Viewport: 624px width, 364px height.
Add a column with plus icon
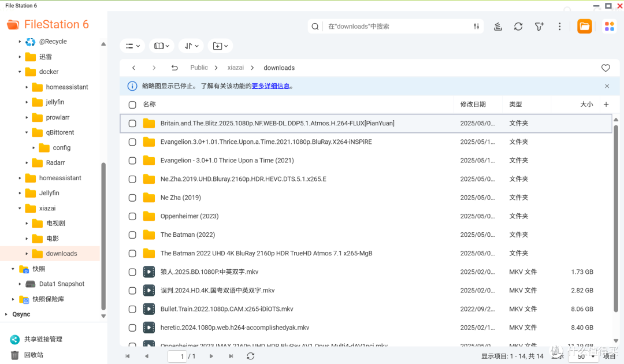[606, 104]
